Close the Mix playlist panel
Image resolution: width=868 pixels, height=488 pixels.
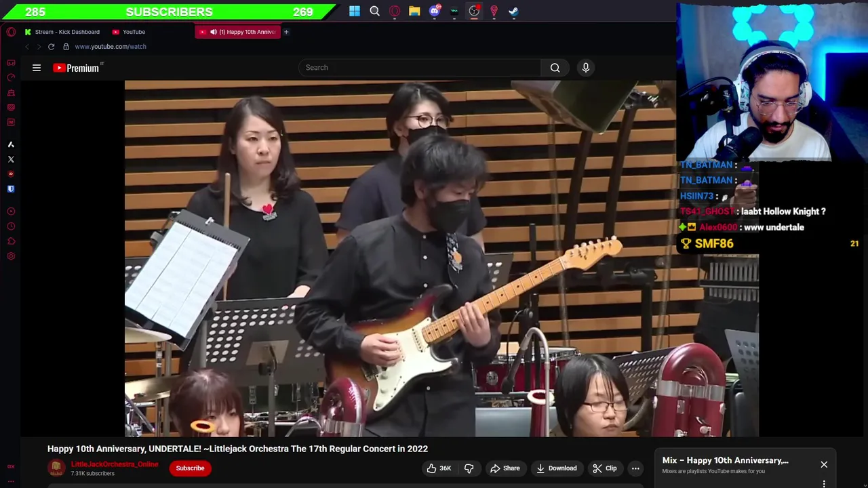824,464
